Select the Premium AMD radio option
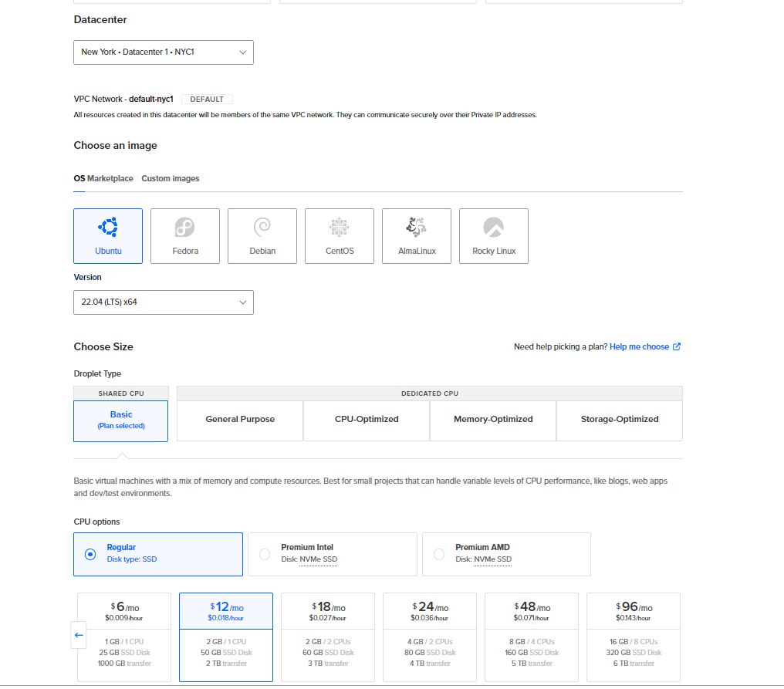 440,554
